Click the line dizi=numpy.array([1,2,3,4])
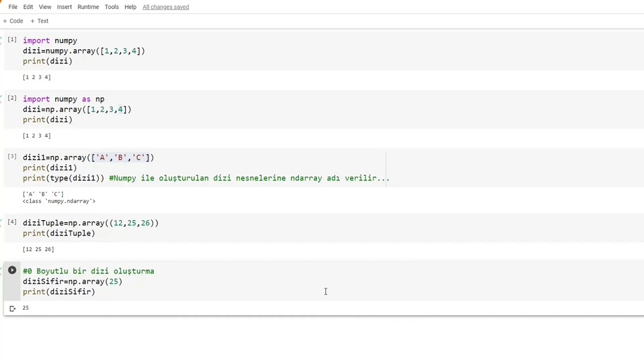The width and height of the screenshot is (644, 362). click(x=84, y=51)
